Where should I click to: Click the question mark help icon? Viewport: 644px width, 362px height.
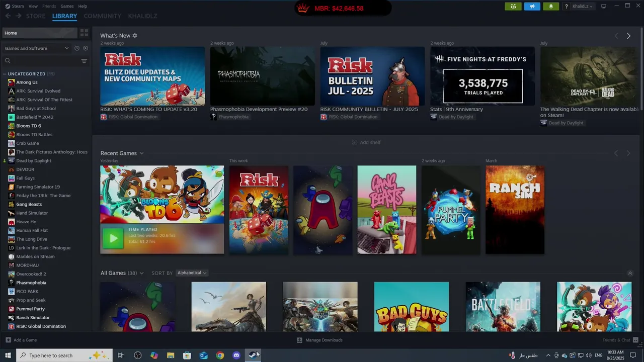click(567, 6)
